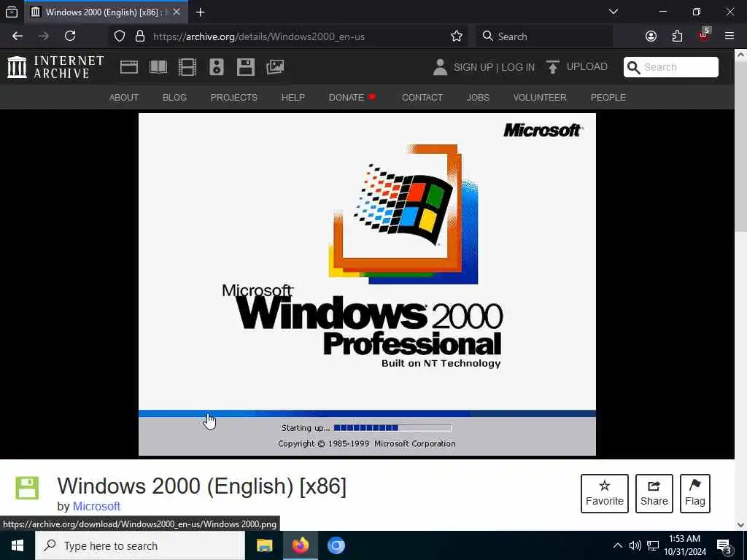Click the SIGN UP link
Viewport: 747px width, 560px height.
[473, 67]
